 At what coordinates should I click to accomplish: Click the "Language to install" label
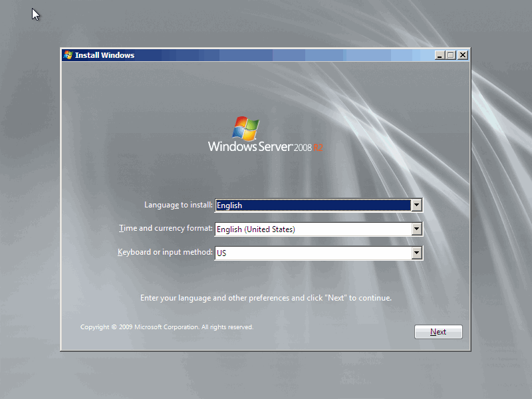click(178, 205)
